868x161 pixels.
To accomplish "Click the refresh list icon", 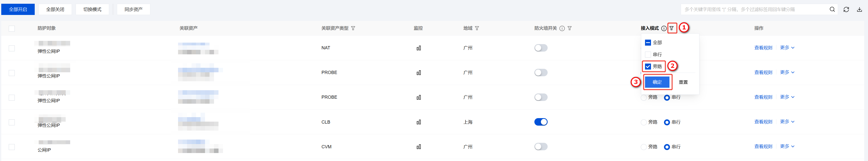I will 846,9.
